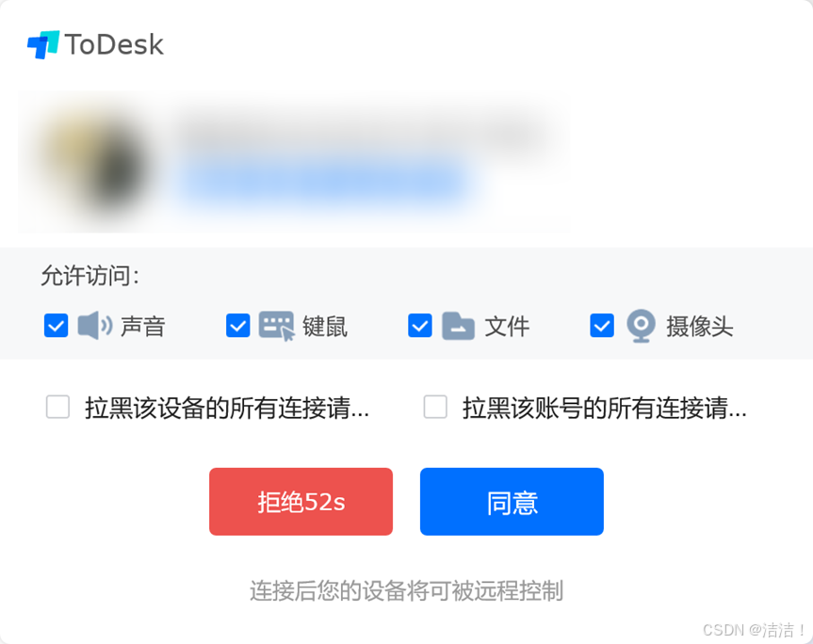
Task: Click the ToDesk logo icon
Action: (x=43, y=44)
